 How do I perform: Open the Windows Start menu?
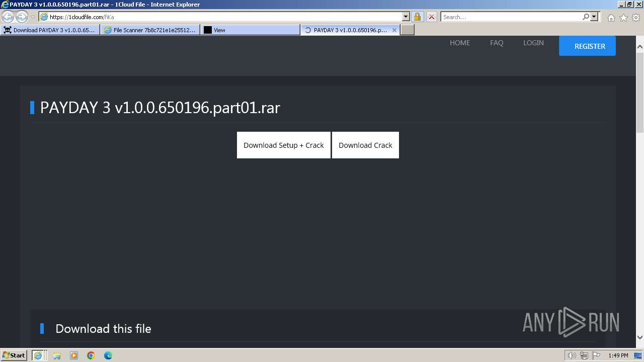click(14, 355)
